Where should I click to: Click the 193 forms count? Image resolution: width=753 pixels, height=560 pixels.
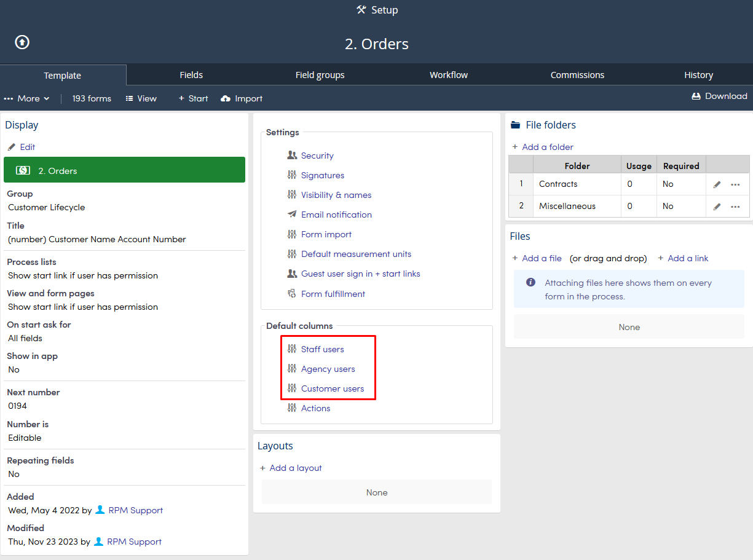coord(92,98)
